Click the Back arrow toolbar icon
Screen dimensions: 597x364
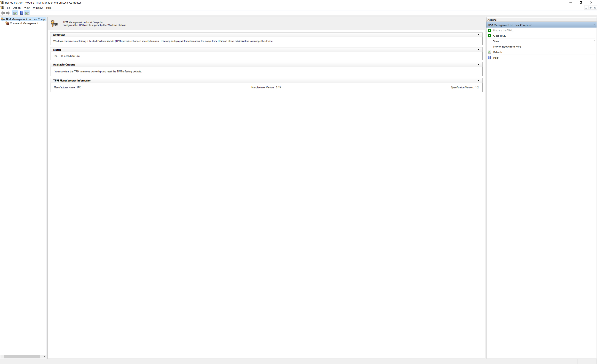pyautogui.click(x=3, y=13)
